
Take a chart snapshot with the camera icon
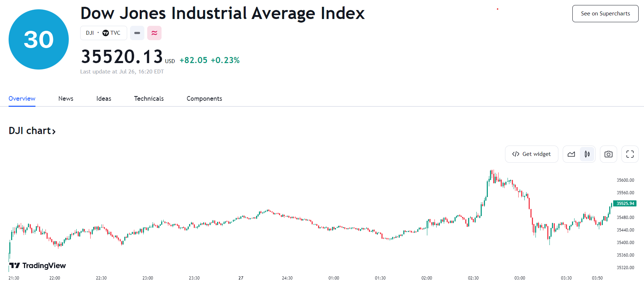(608, 154)
